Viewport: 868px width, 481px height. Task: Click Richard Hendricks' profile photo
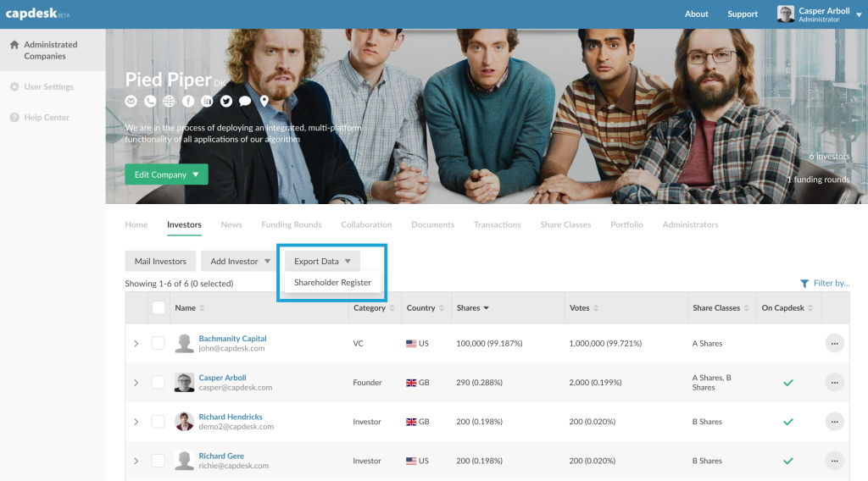coord(184,421)
